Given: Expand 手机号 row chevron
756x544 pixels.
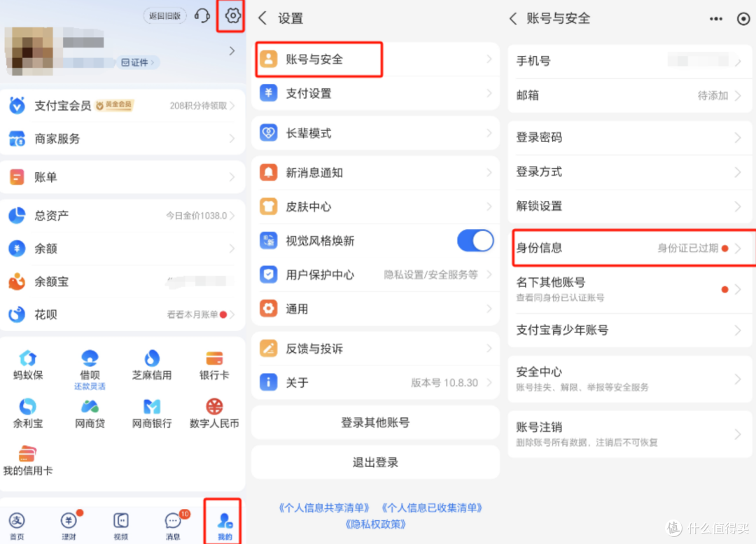Looking at the screenshot, I should pos(738,61).
